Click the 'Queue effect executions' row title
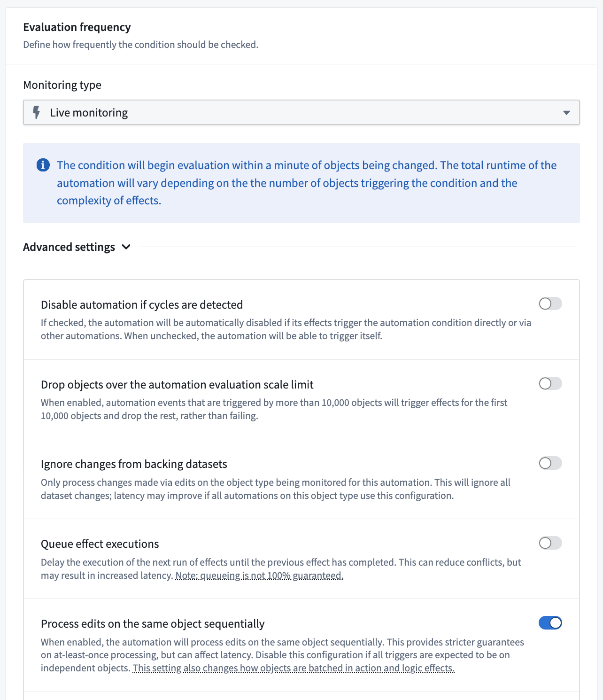603x700 pixels. tap(100, 544)
